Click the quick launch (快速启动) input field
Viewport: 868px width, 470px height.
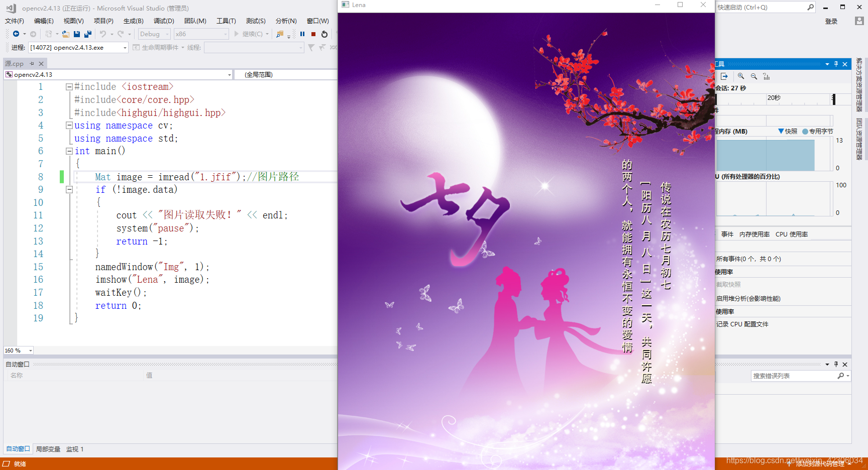click(x=761, y=7)
